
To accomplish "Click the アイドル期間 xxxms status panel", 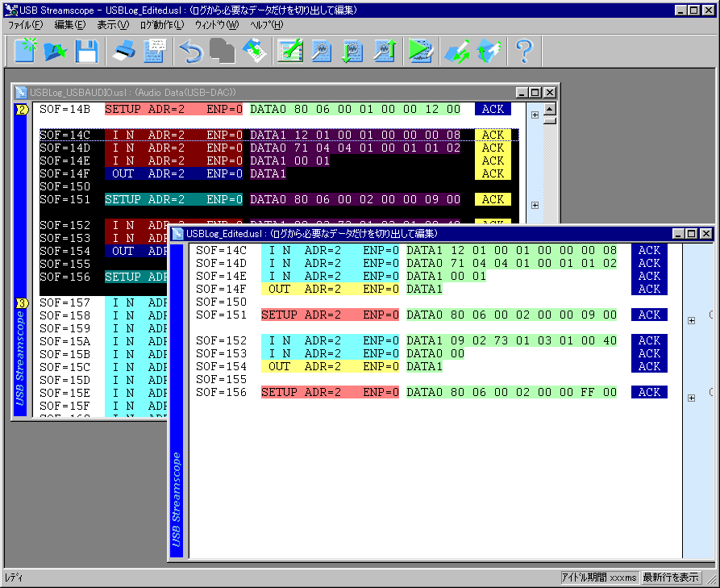I will click(599, 578).
